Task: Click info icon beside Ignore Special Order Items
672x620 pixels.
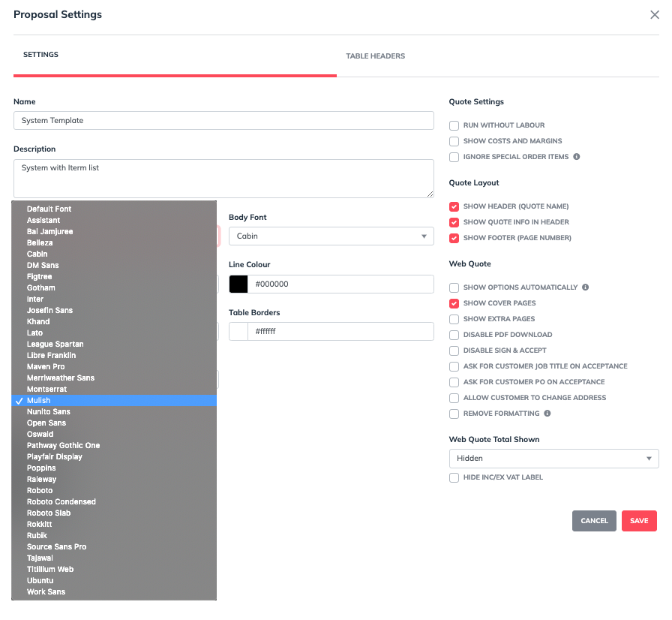Action: pos(577,157)
